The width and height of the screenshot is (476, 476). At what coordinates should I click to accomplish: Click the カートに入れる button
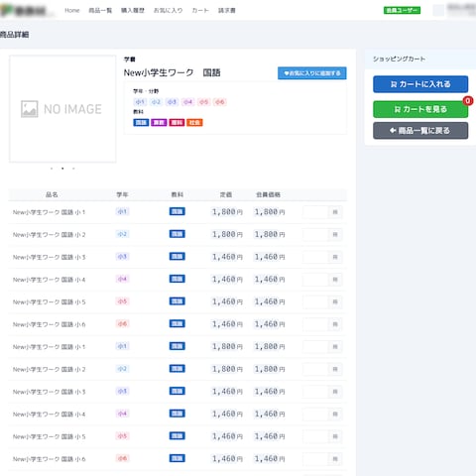(420, 84)
